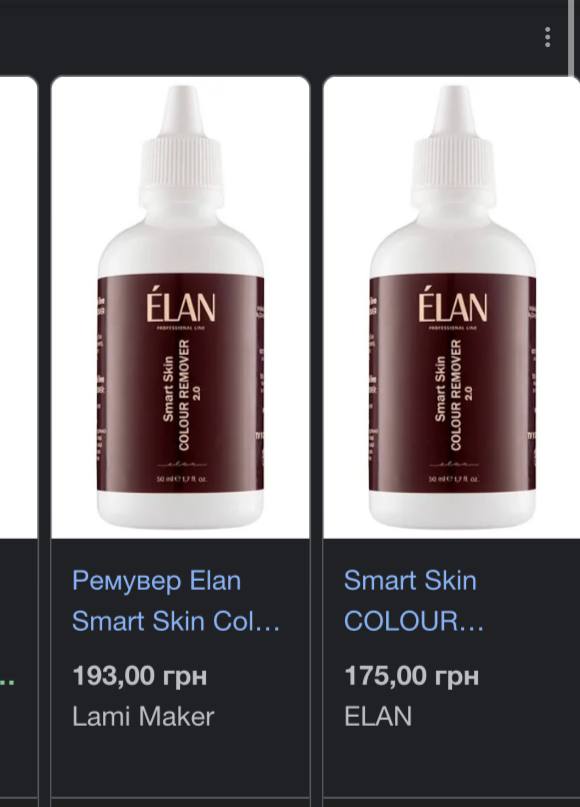The width and height of the screenshot is (580, 807).
Task: Open the Ремувер Elan Smart Skin link
Action: coord(176,601)
